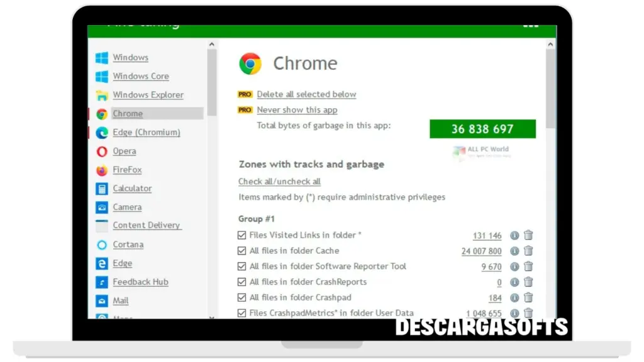This screenshot has width=644, height=362.
Task: Click the Camera icon
Action: coord(102,207)
